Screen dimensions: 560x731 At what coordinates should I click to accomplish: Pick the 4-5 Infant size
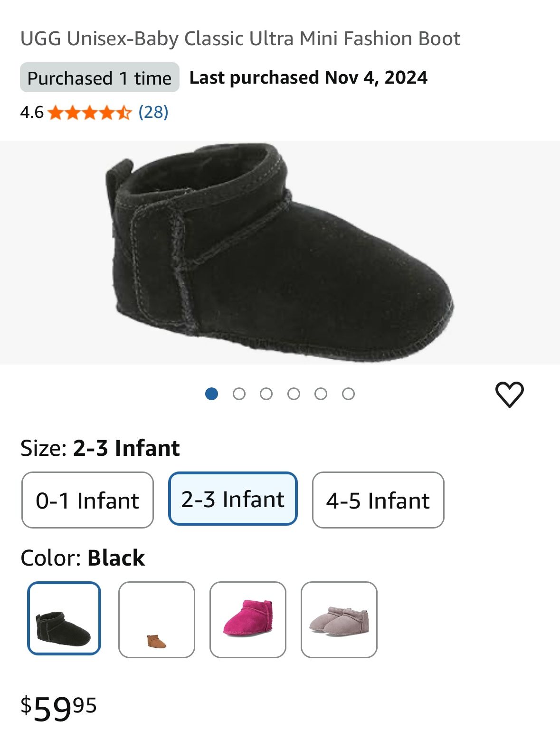(378, 500)
